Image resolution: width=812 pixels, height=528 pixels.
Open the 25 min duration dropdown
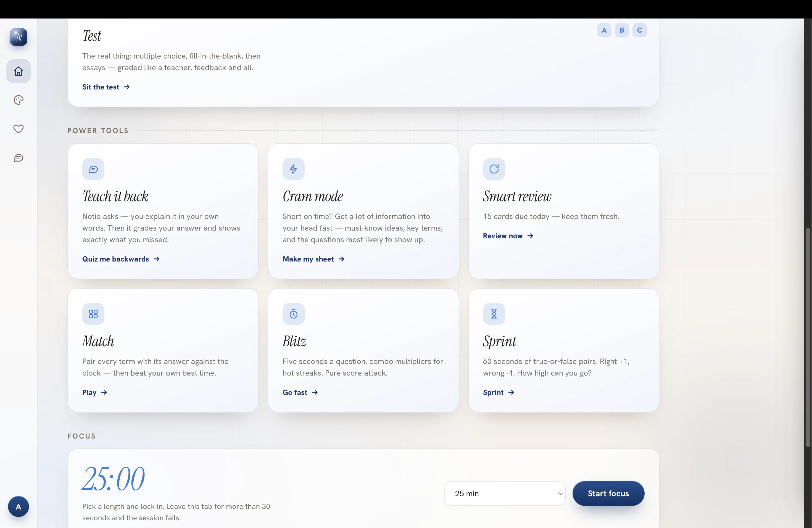[x=505, y=493]
